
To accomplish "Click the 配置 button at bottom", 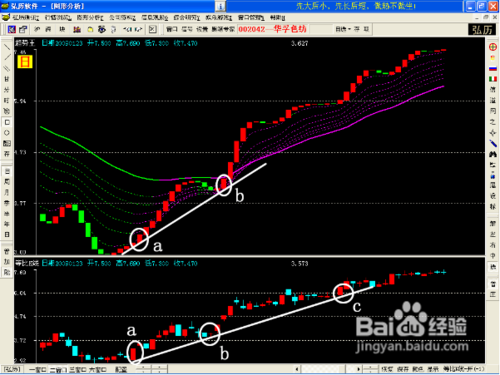I will click(x=121, y=369).
